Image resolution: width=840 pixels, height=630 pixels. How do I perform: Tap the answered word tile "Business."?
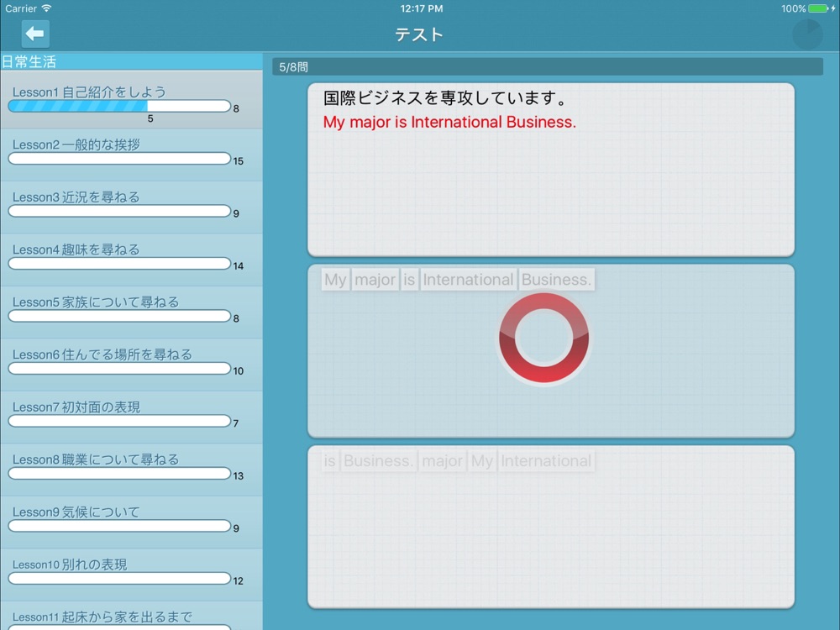(x=556, y=280)
